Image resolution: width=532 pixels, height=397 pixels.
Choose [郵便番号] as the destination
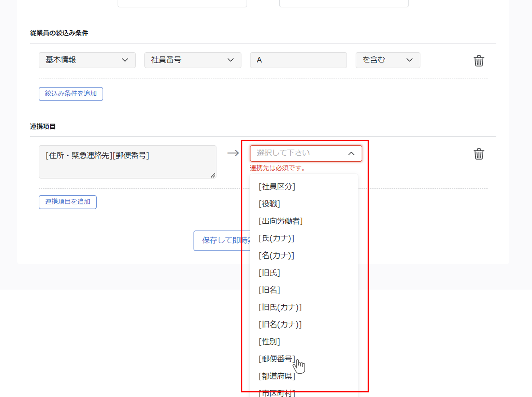click(x=277, y=359)
